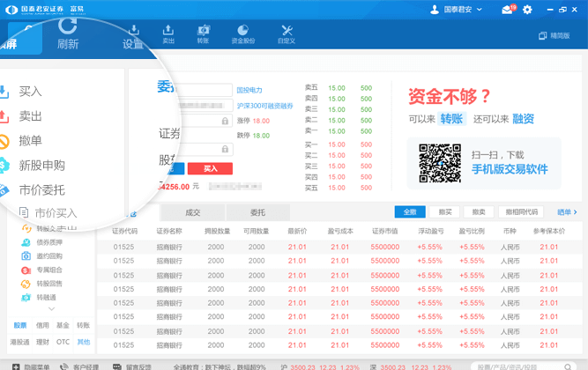Click small blue share icon left of 成交 tab

133,214
